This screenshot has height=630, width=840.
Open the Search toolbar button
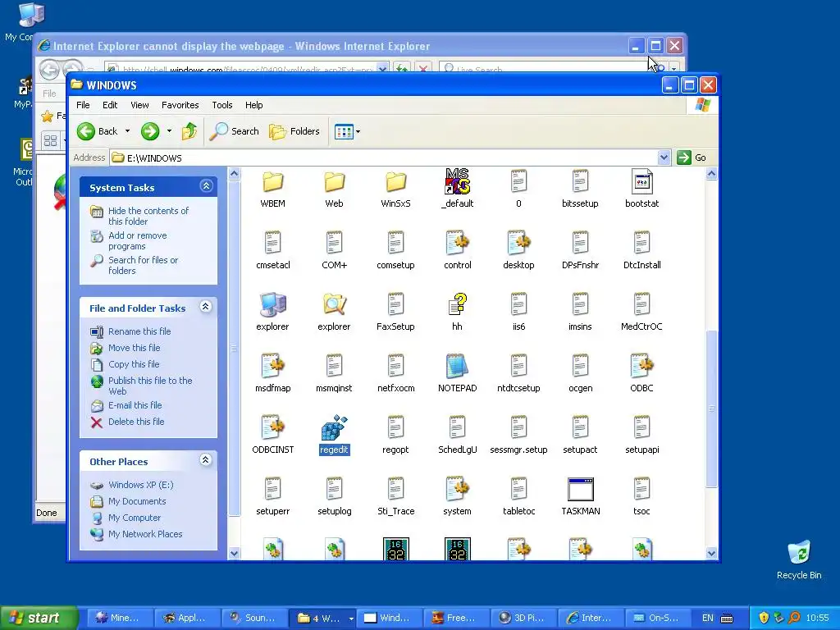(234, 131)
